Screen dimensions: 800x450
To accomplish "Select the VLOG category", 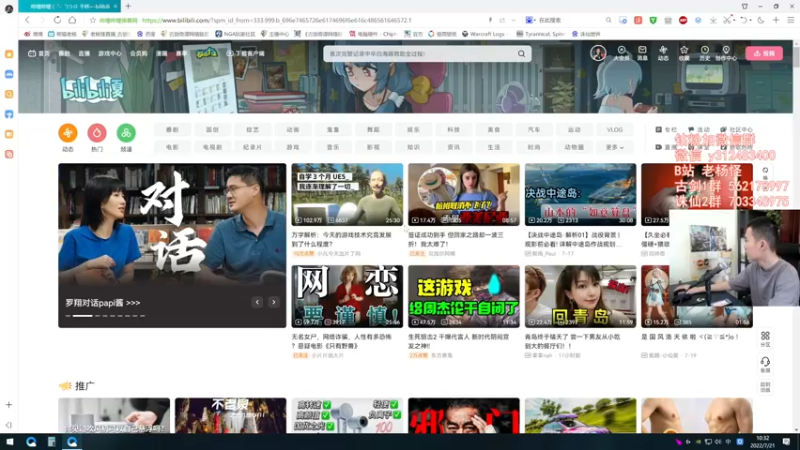I will [614, 130].
